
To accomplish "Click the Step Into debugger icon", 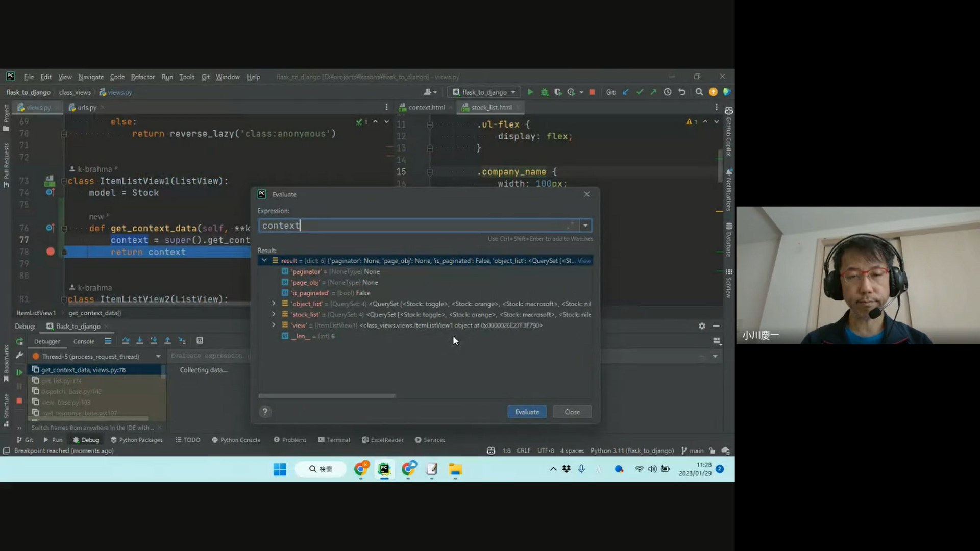I will [139, 341].
